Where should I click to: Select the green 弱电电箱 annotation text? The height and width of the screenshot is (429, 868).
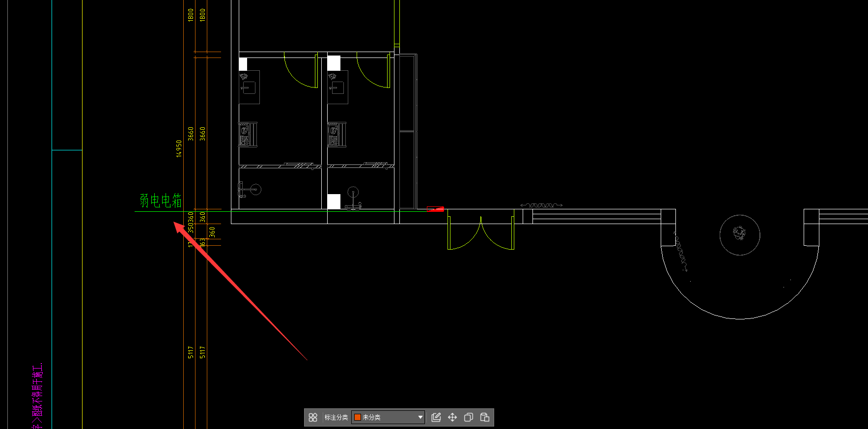(161, 200)
